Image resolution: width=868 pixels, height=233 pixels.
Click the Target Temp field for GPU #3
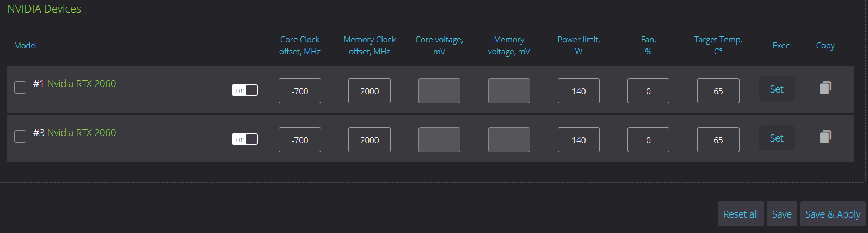point(718,140)
